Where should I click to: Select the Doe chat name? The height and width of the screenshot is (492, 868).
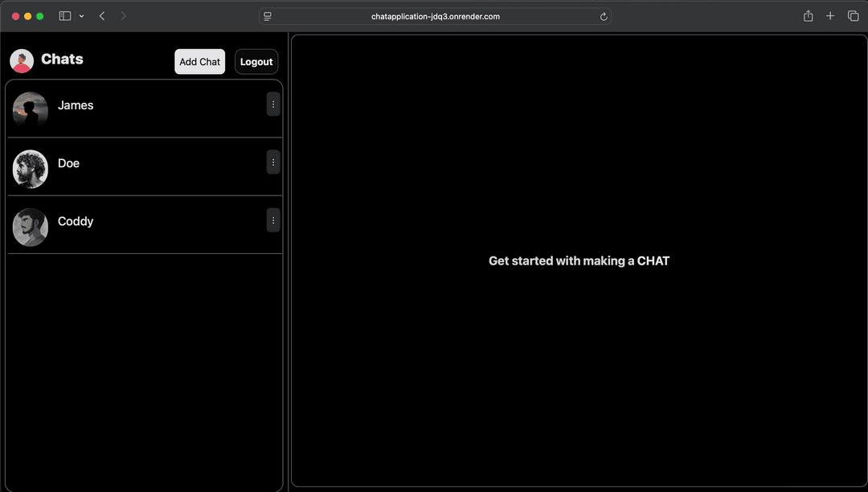68,163
